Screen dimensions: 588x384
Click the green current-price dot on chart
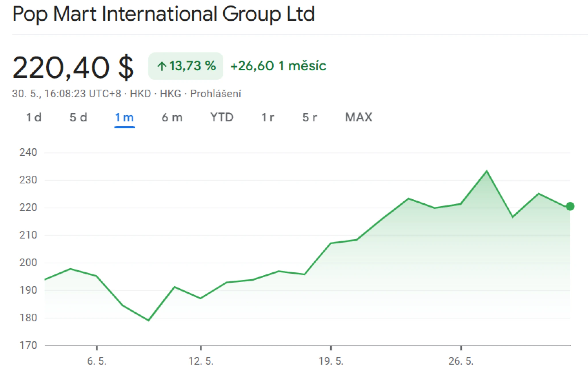click(x=570, y=206)
